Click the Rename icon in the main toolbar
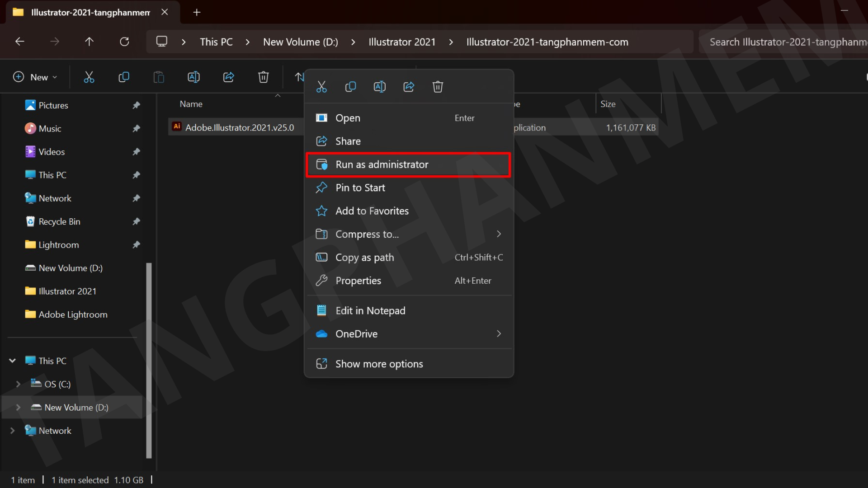This screenshot has height=488, width=868. coord(193,77)
